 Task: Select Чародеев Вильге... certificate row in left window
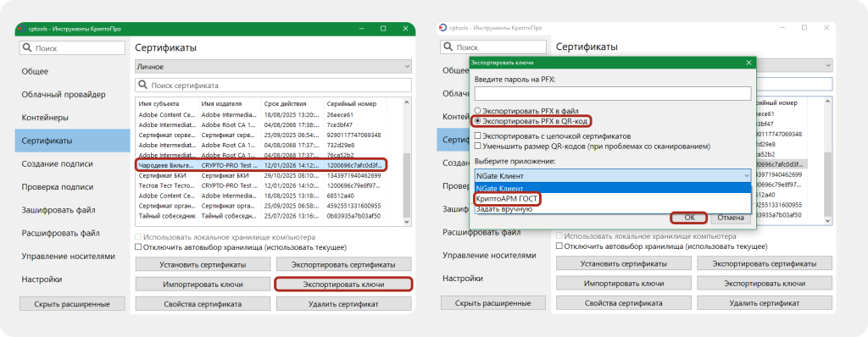click(260, 165)
